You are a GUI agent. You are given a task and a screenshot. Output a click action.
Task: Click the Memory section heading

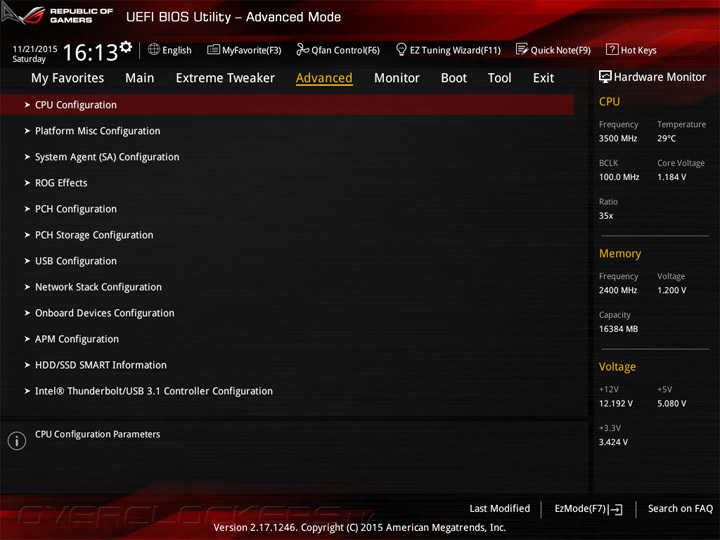click(620, 253)
